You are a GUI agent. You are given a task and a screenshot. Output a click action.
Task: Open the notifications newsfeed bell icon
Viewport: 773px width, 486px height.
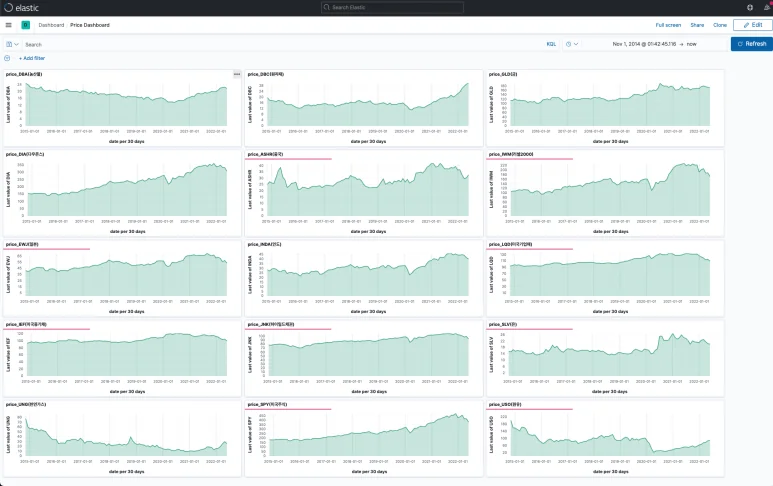coord(765,7)
